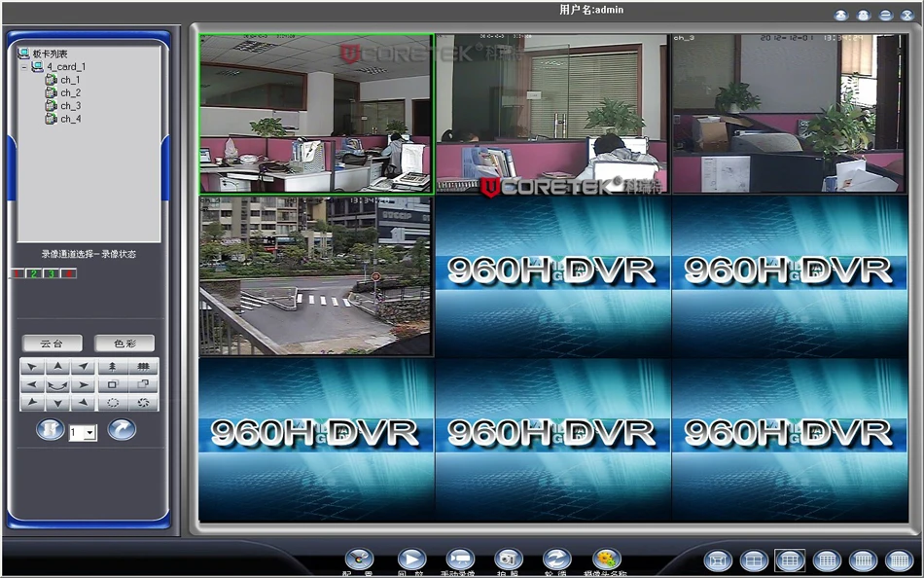Open the camera name gear icon
This screenshot has width=924, height=578.
(607, 560)
